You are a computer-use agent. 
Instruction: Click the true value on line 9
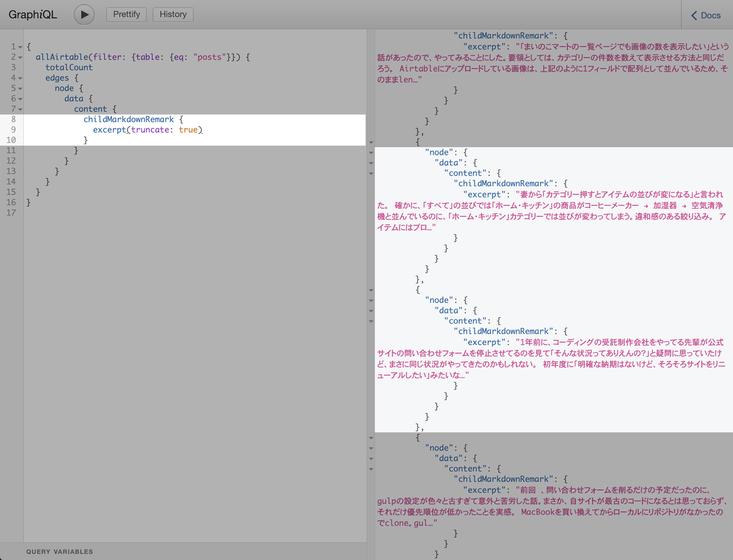click(x=189, y=130)
